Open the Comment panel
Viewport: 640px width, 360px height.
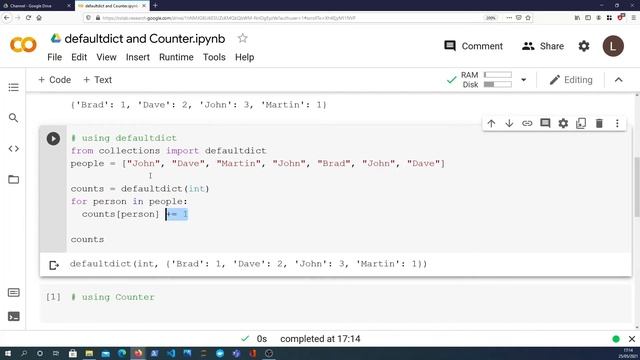[473, 46]
